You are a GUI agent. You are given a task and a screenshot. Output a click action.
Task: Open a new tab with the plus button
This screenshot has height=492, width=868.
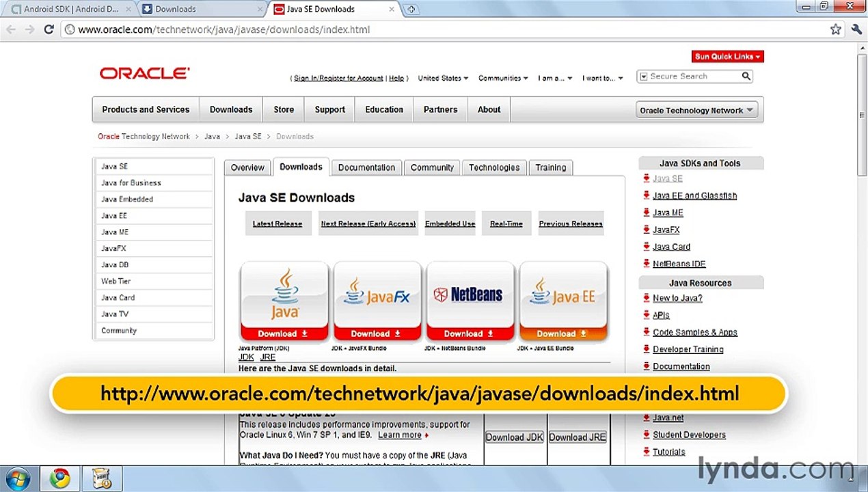pyautogui.click(x=411, y=10)
